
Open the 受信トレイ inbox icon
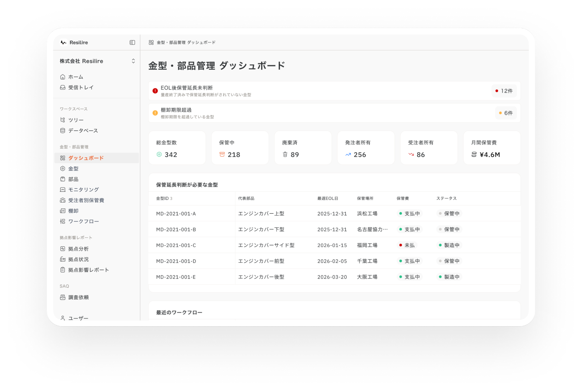63,88
